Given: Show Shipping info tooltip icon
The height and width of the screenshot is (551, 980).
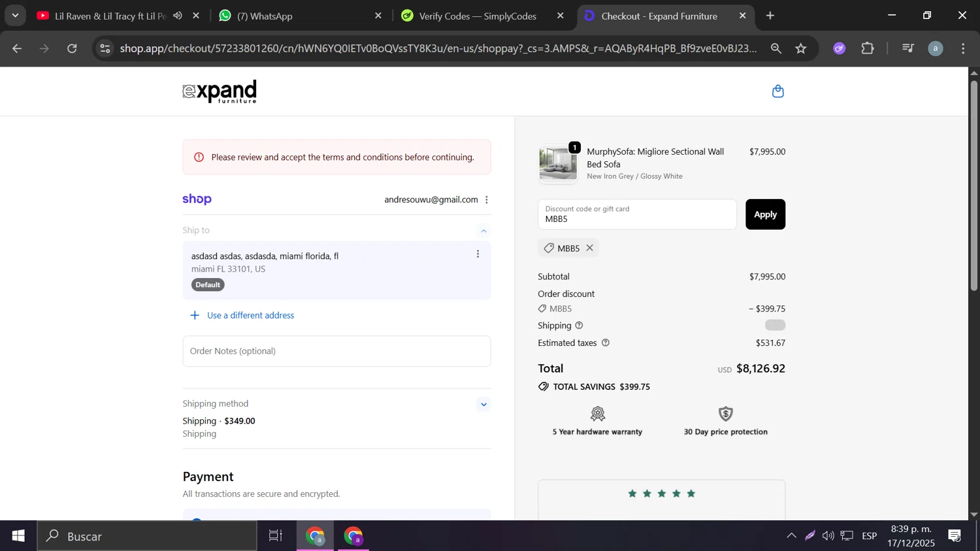Looking at the screenshot, I should (579, 326).
